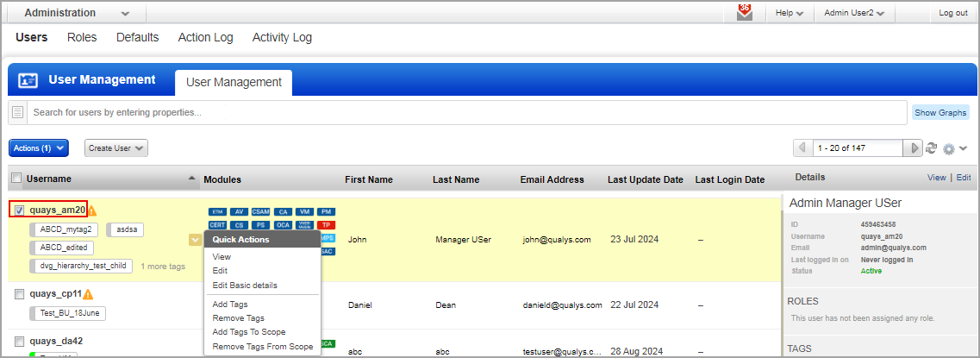Click the ABCD_edited tag
980x358 pixels.
63,248
